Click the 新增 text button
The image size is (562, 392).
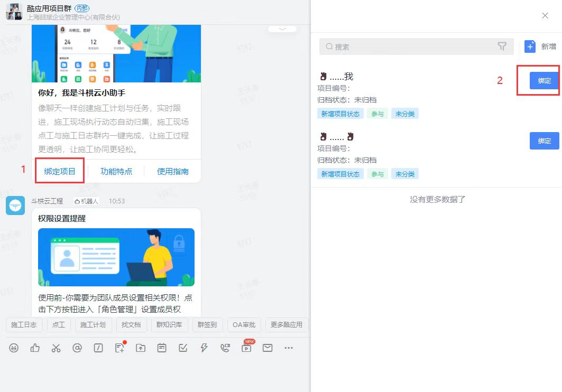548,46
